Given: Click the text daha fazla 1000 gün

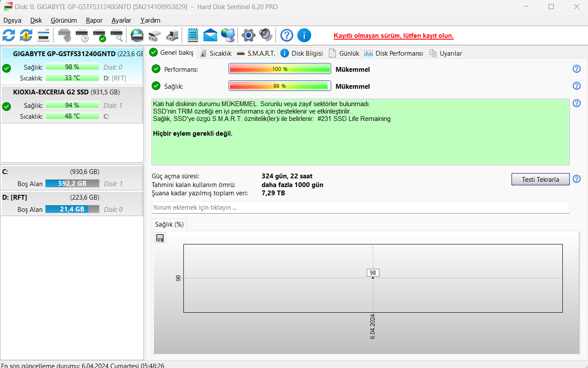Looking at the screenshot, I should click(x=292, y=184).
